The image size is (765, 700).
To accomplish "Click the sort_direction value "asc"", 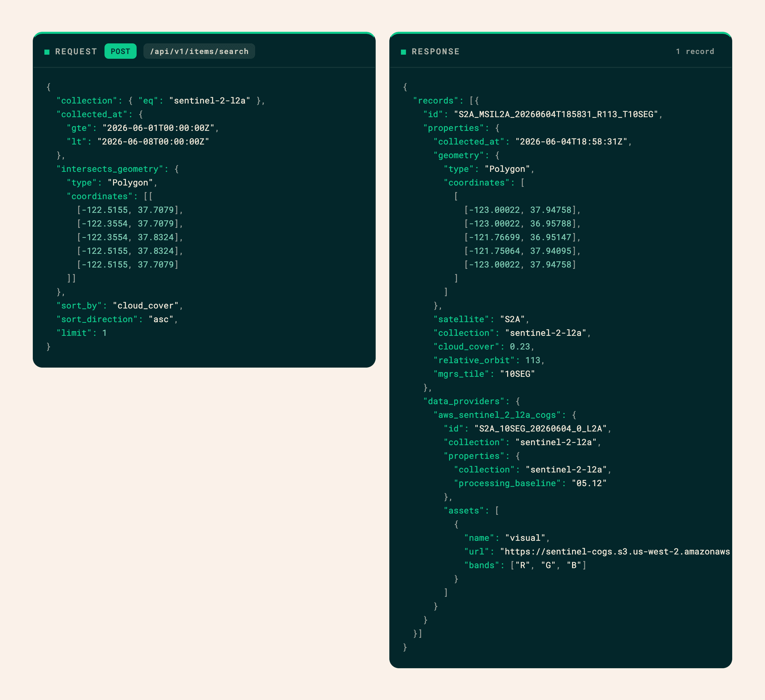I will tap(161, 319).
